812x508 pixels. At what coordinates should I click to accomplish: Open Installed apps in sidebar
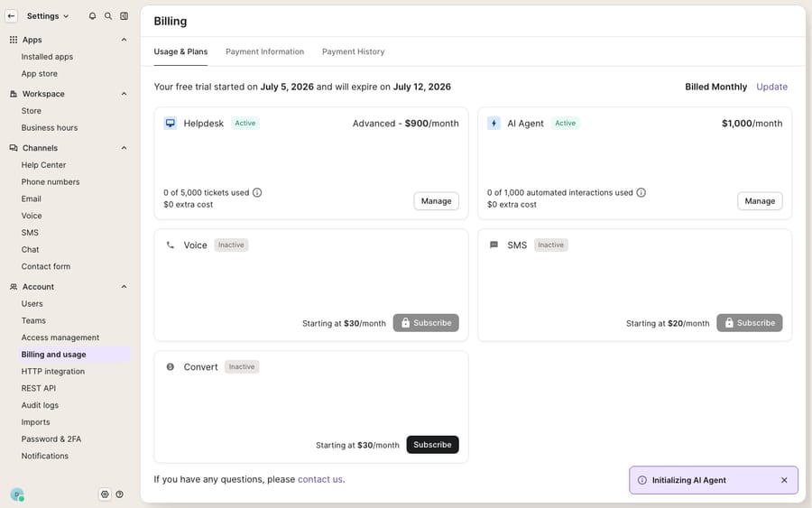(x=47, y=57)
